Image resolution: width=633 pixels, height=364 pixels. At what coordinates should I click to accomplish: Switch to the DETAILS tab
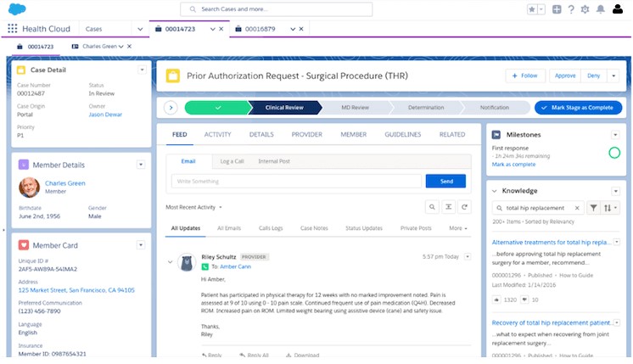261,135
